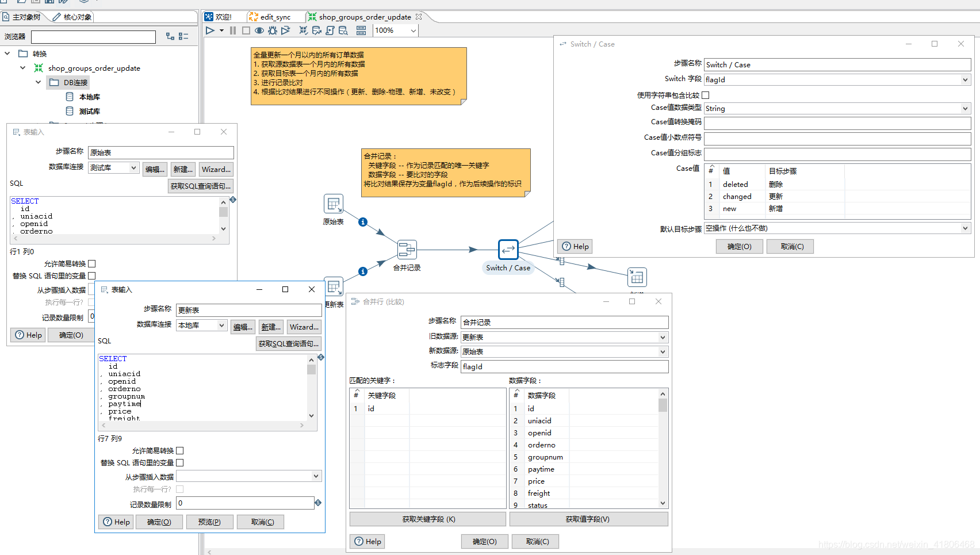
Task: Open 数据库连接 测试库 dropdown
Action: coord(134,168)
